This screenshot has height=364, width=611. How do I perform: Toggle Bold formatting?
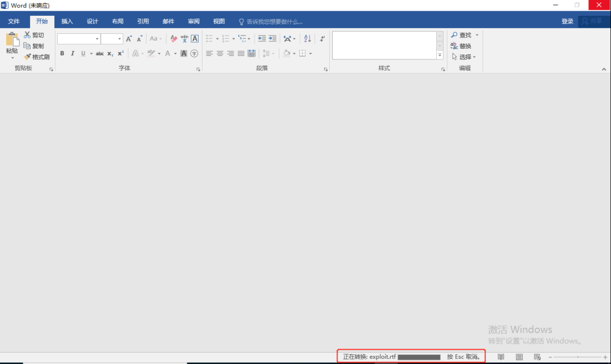tap(62, 54)
